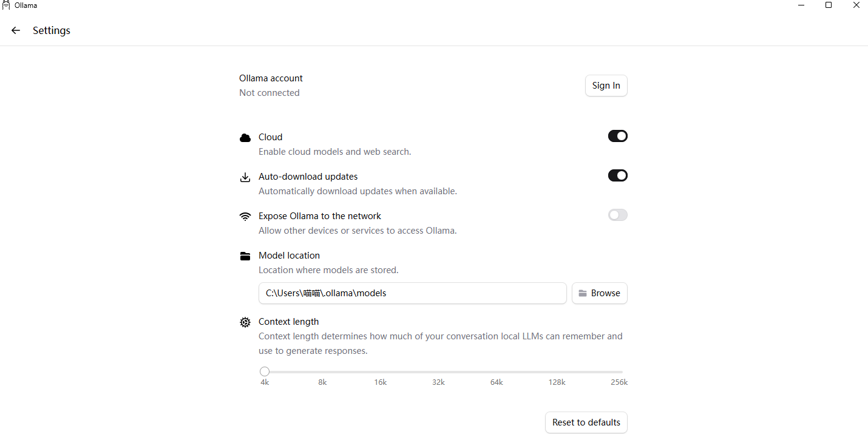
Task: Reset to defaults button
Action: [586, 422]
